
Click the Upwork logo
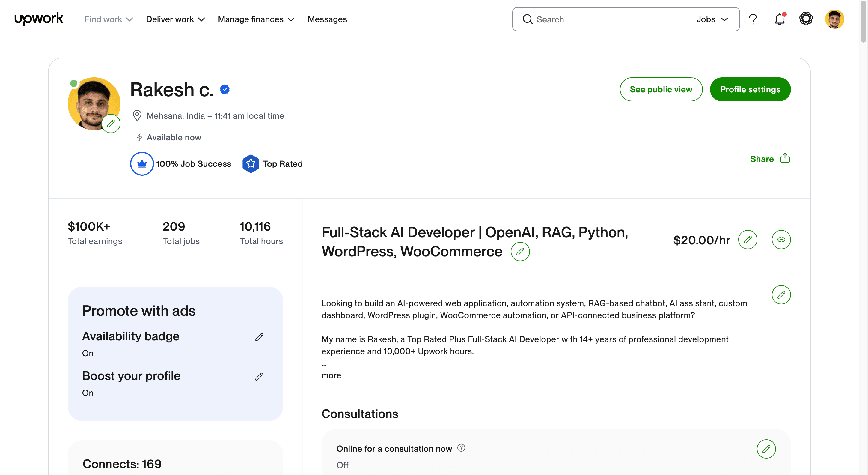click(39, 19)
